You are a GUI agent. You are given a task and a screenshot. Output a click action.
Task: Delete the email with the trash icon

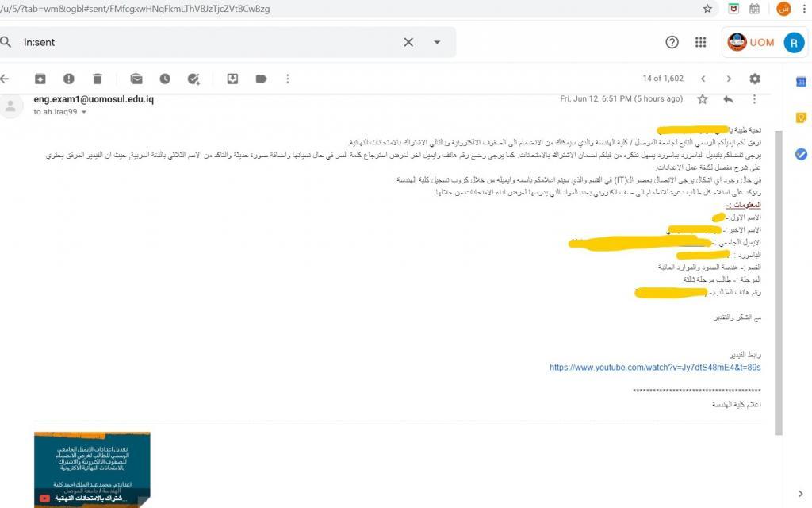point(98,79)
